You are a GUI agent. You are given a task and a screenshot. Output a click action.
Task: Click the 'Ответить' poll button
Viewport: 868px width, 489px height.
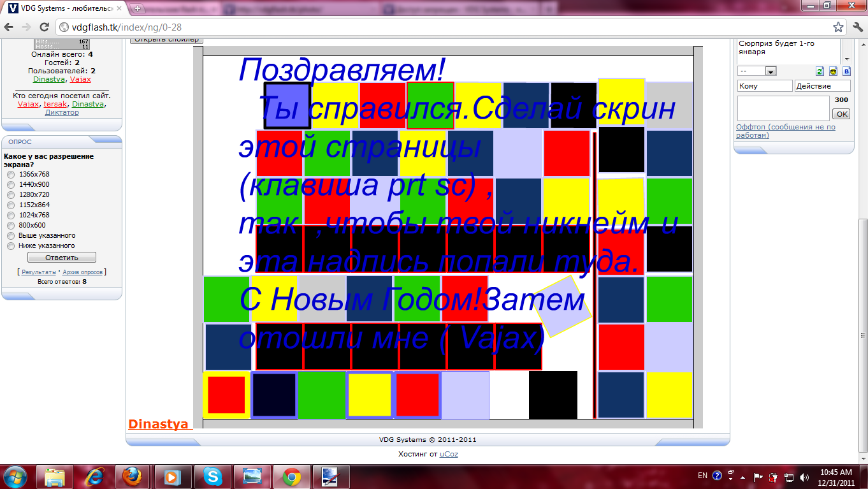click(62, 258)
